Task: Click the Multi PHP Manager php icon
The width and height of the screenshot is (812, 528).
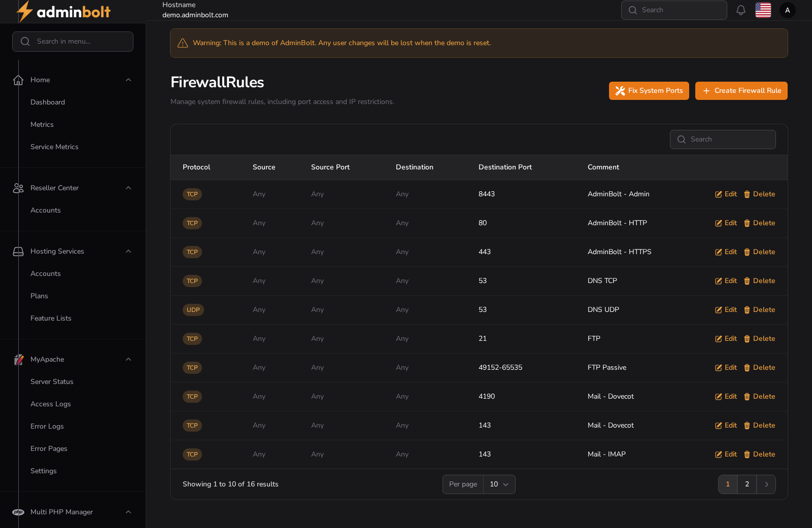Action: click(18, 512)
